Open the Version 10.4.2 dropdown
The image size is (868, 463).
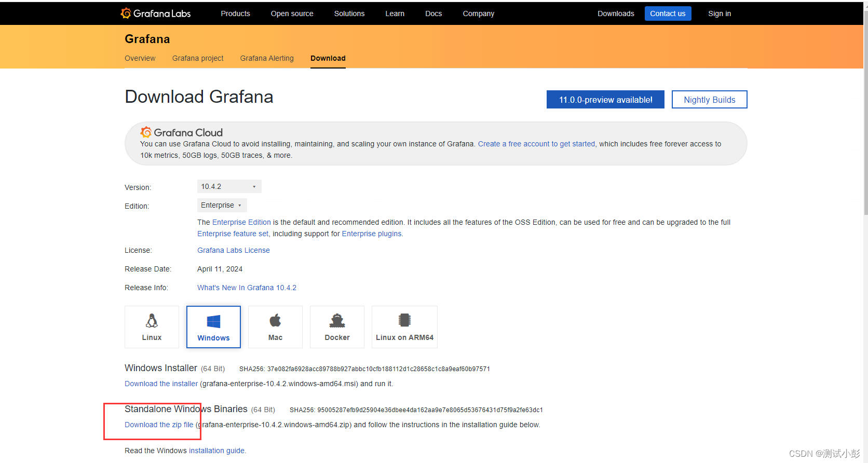(x=229, y=186)
